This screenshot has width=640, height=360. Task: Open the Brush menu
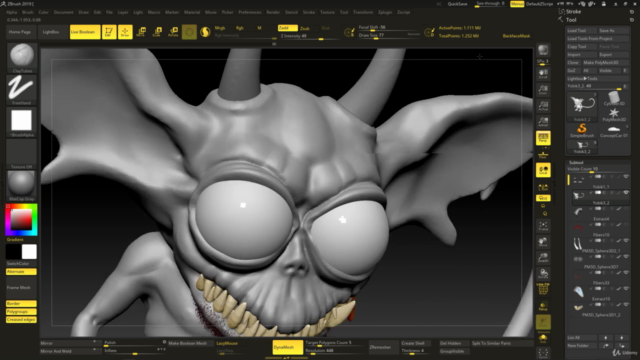tap(28, 12)
